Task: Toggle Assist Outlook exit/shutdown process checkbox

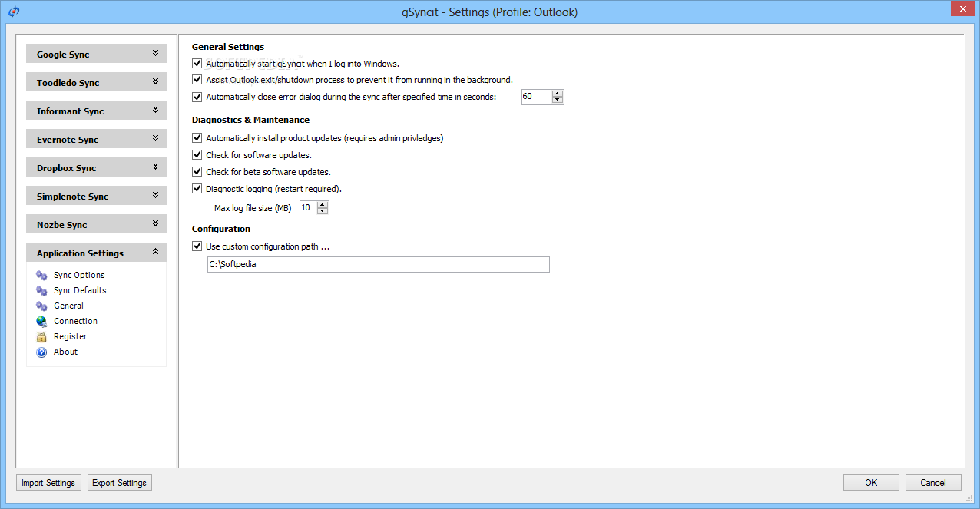Action: pos(197,80)
